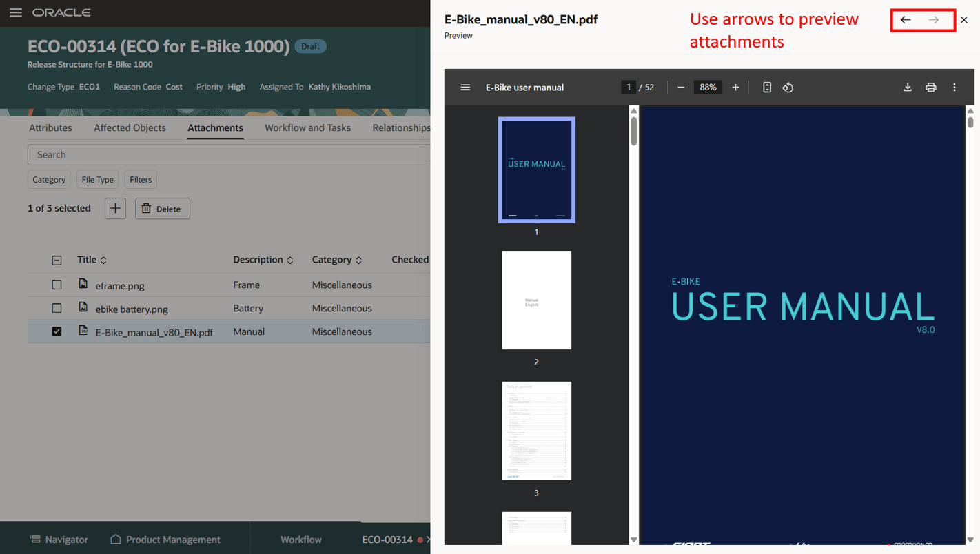Click the Navigator icon in bottom bar
This screenshot has height=554, width=980.
tap(34, 540)
